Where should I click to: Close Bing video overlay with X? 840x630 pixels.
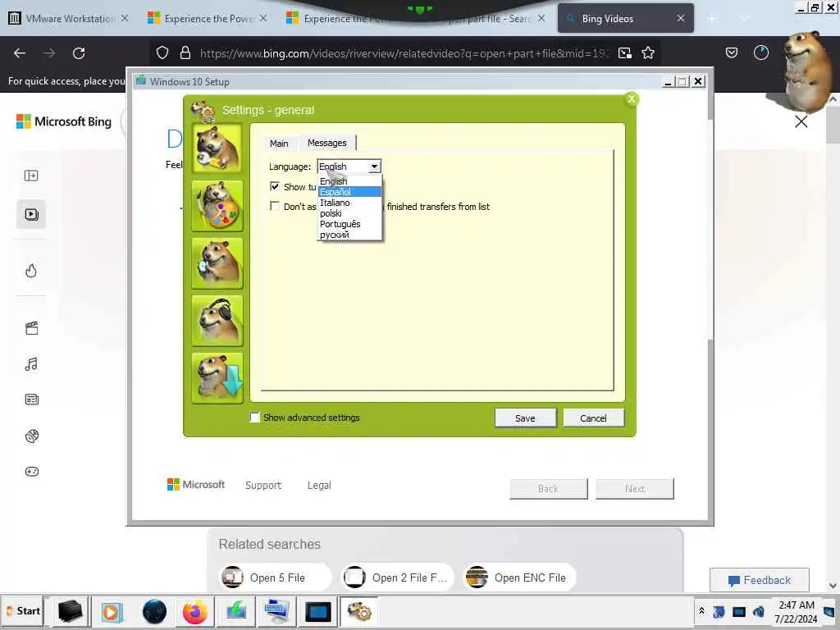pyautogui.click(x=801, y=121)
